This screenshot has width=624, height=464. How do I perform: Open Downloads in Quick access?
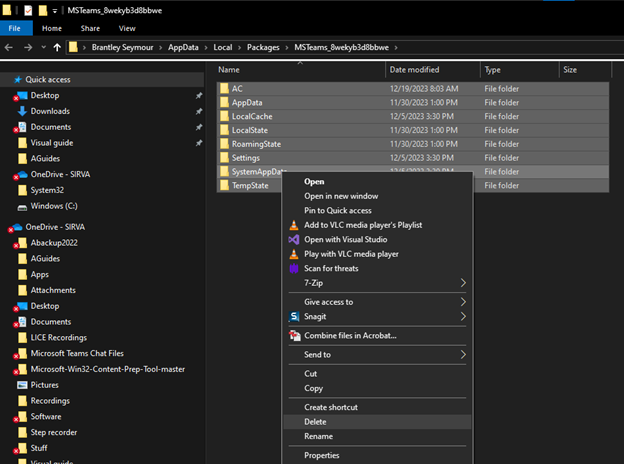(x=50, y=111)
